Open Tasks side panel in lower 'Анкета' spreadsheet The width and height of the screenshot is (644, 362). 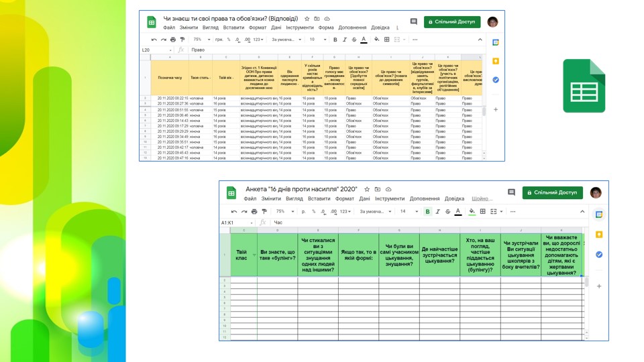pyautogui.click(x=599, y=255)
